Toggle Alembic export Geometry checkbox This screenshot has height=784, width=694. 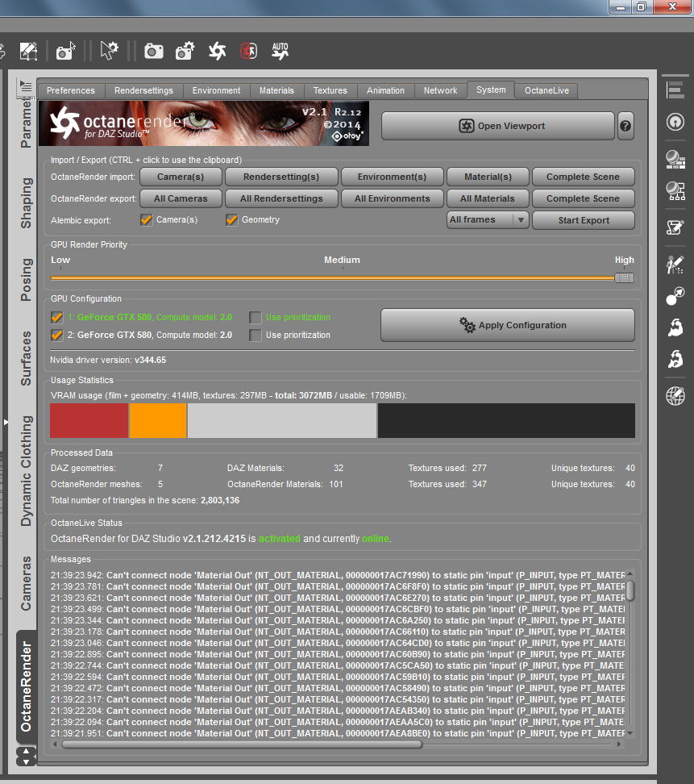coord(231,220)
